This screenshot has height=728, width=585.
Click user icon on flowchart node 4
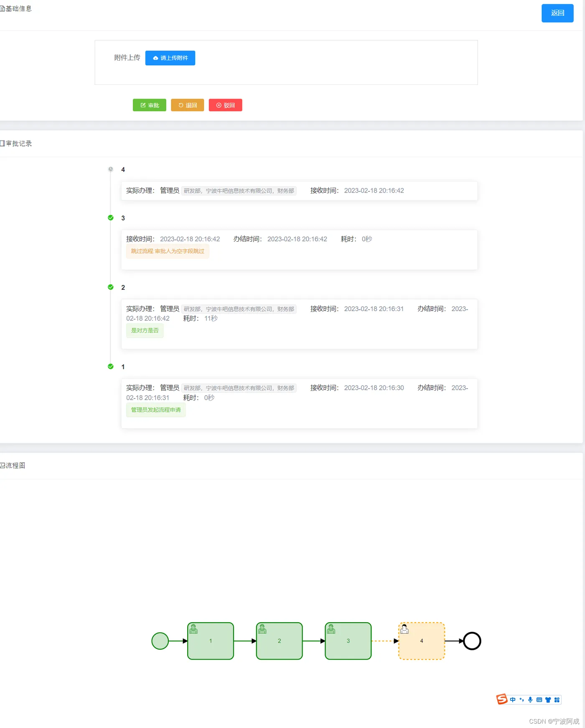404,628
